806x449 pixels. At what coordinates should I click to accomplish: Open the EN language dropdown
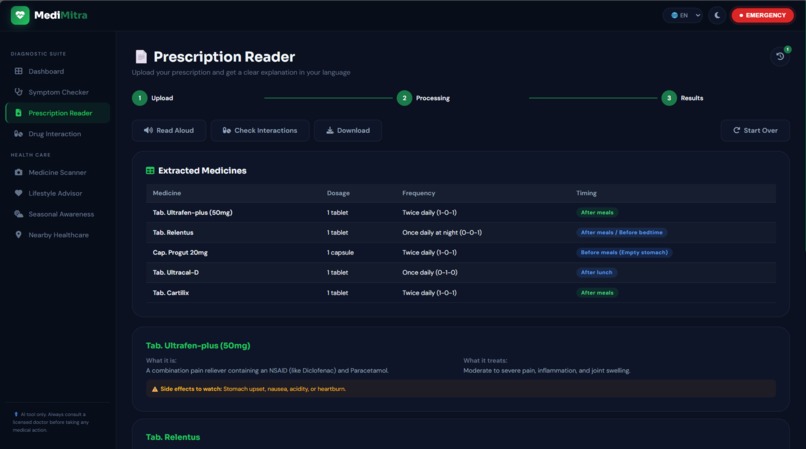[x=683, y=15]
